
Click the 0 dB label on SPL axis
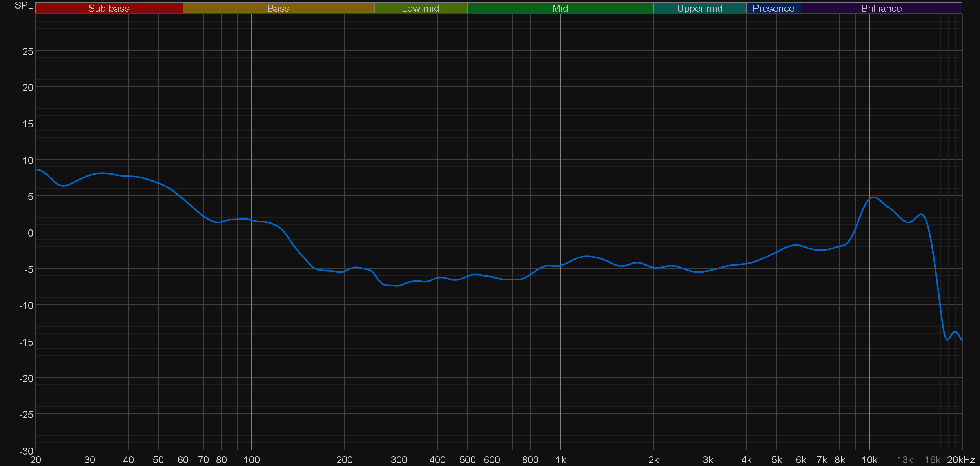30,233
